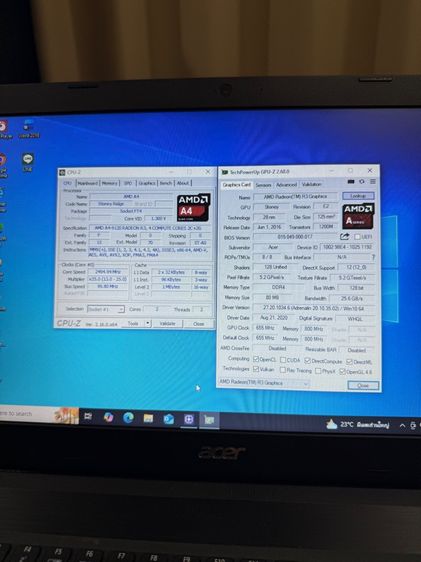Click the screenshot camera icon in GPU-Z
This screenshot has height=562, width=421.
point(351,182)
